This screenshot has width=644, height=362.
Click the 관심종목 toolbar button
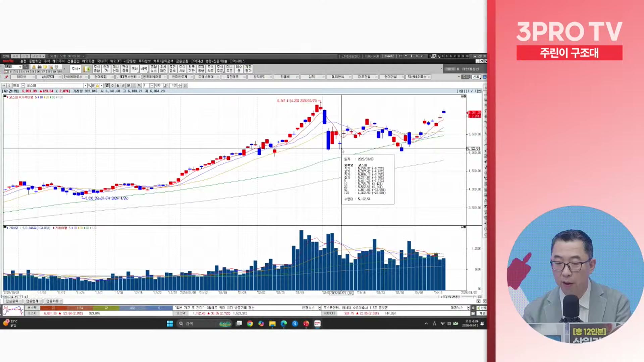pos(125,69)
